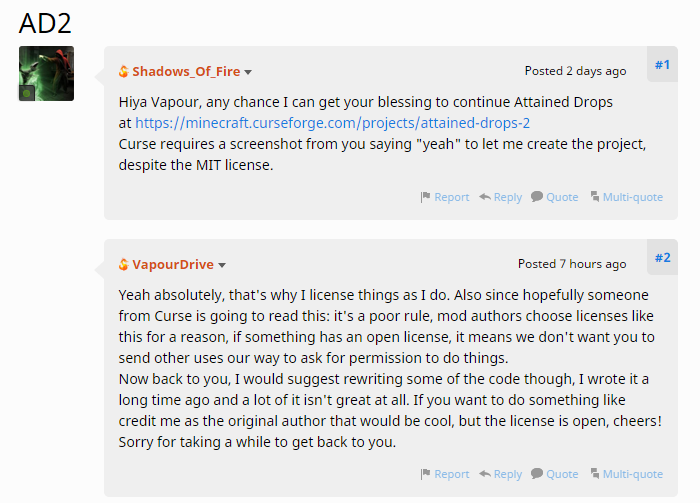Click the #2 post permalink

pos(662,258)
